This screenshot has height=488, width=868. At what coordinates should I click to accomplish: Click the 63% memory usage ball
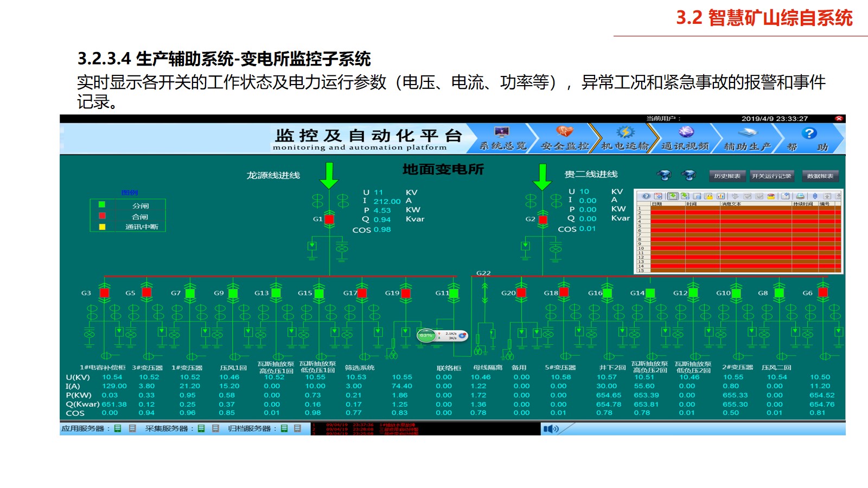(x=426, y=336)
